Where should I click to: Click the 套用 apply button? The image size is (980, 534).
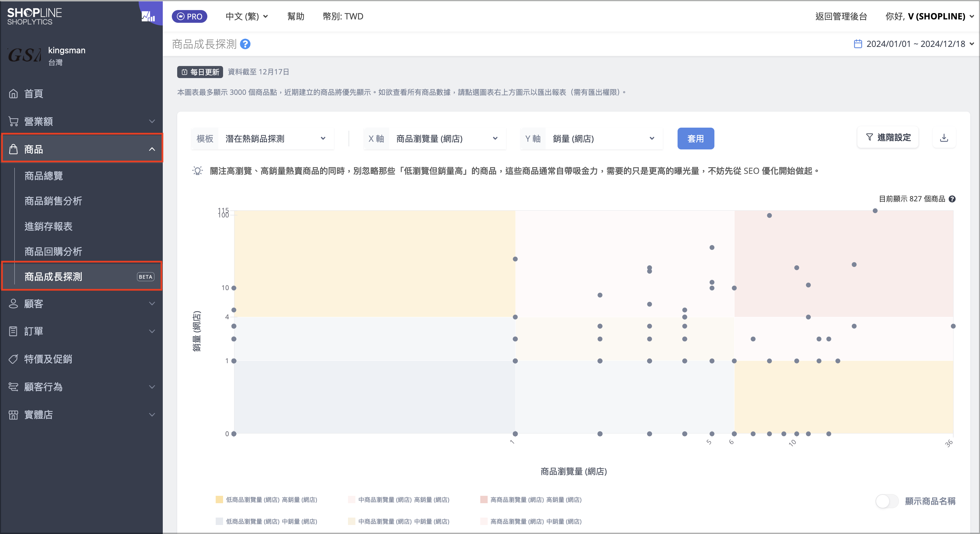[695, 139]
